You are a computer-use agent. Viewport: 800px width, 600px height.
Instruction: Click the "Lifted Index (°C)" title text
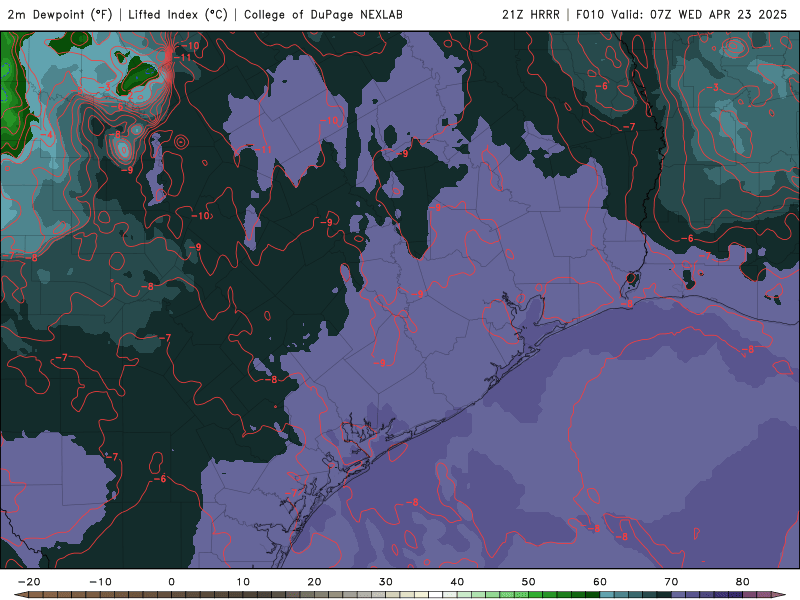coord(178,15)
